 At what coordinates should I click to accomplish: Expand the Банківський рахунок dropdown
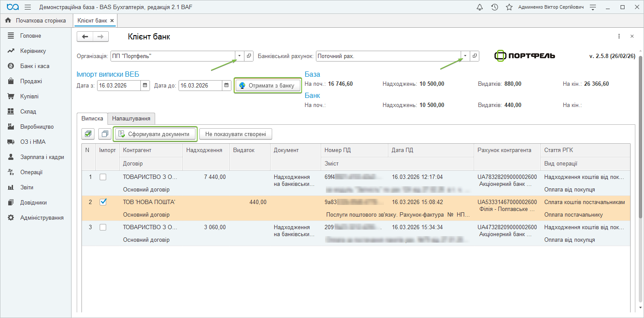(x=465, y=56)
